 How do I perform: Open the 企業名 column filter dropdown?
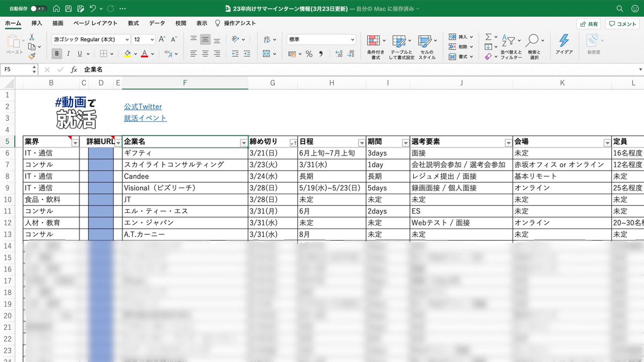coord(244,143)
